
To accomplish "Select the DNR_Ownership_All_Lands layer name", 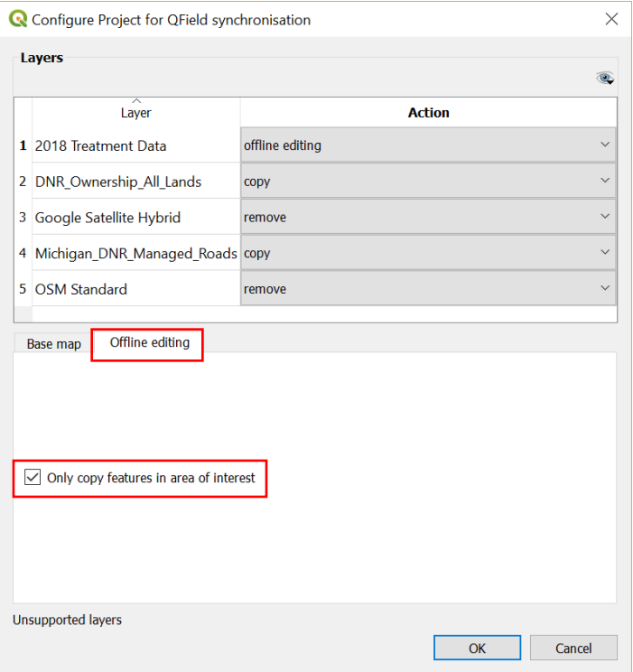I will tap(118, 182).
